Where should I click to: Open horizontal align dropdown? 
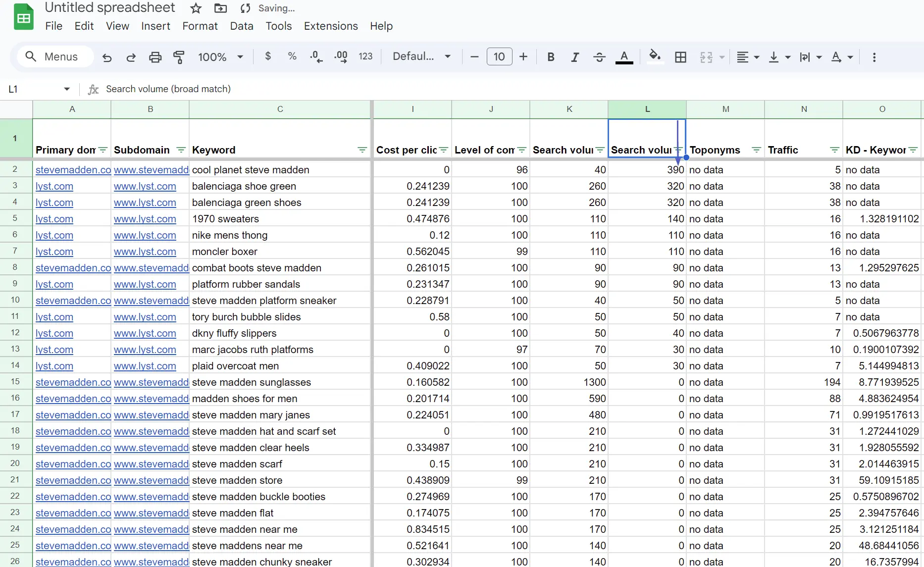[748, 57]
